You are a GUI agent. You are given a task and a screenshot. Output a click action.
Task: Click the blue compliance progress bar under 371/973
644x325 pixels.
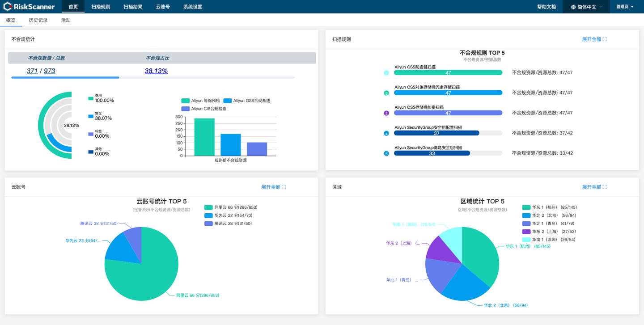[64, 77]
